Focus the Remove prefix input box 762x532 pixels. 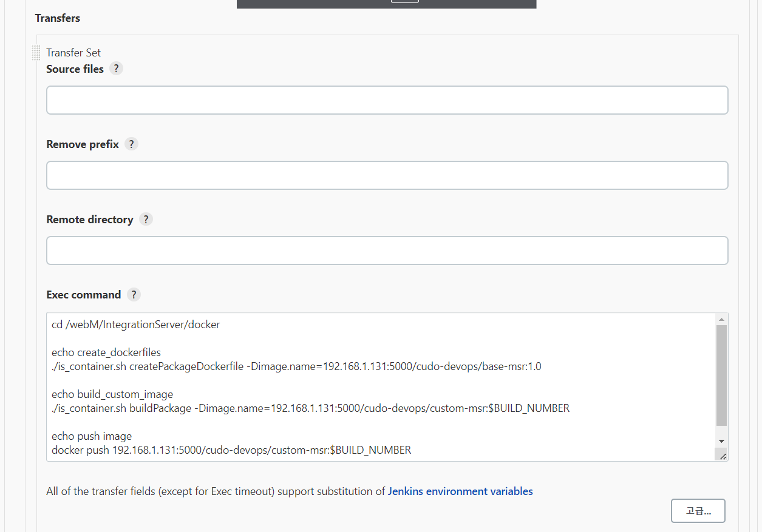(x=387, y=175)
